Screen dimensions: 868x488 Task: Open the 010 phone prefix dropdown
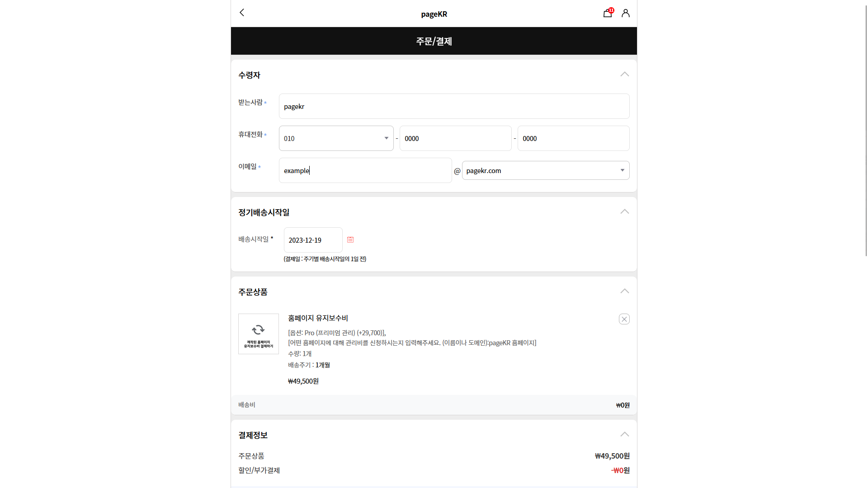tap(336, 138)
